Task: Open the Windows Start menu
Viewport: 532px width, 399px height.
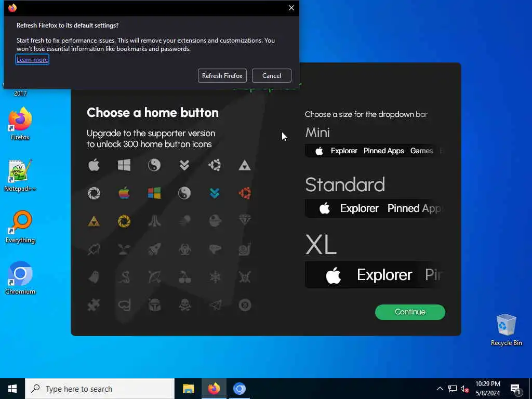Action: (x=12, y=389)
